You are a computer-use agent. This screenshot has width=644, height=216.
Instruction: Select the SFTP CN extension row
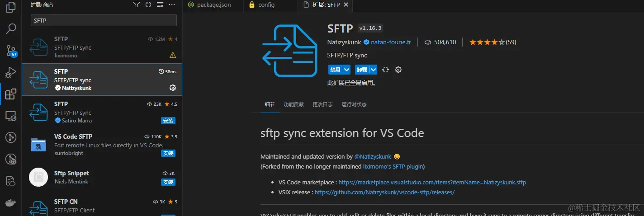(102, 206)
